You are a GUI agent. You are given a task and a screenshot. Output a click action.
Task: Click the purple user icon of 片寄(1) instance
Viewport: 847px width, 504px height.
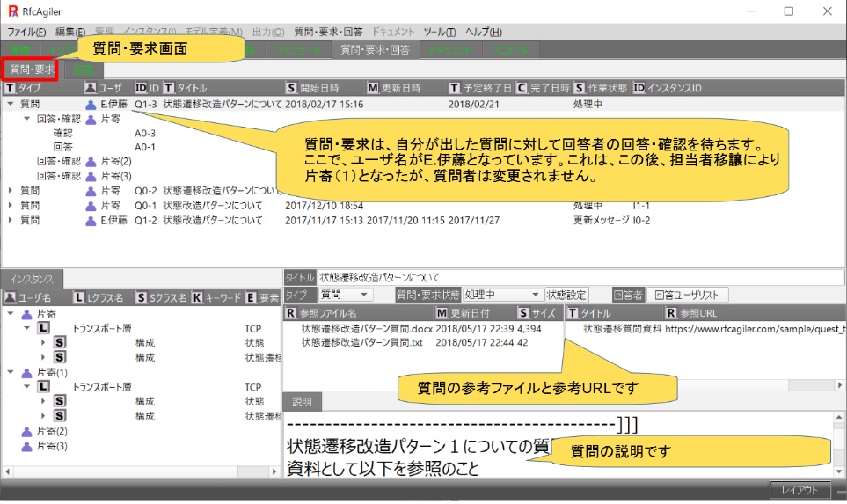click(27, 373)
